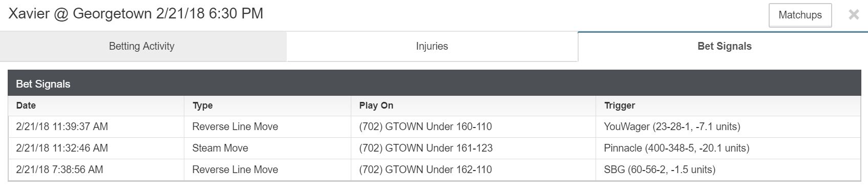Screen dimensions: 868x190
Task: Click the Pinnacle trigger cell
Action: 728,148
